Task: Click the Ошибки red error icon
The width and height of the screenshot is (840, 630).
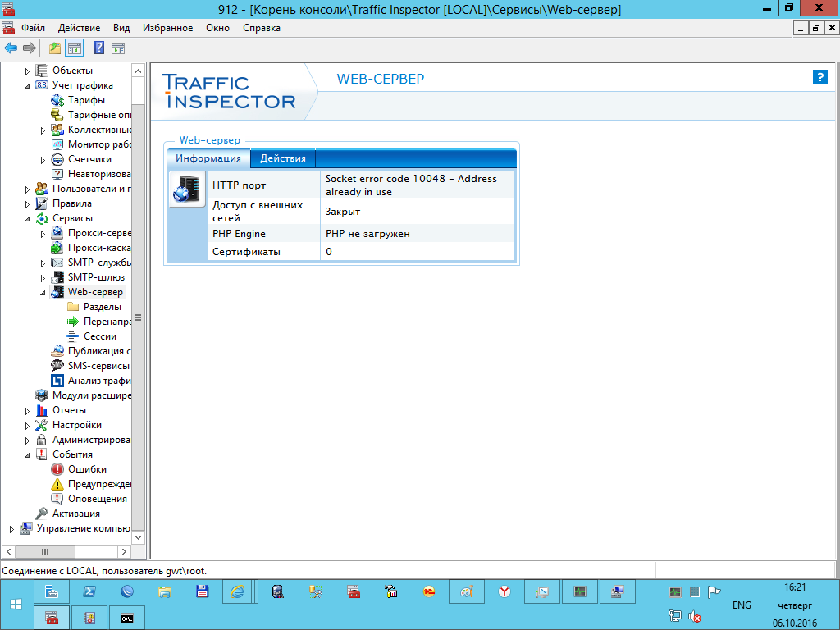Action: pos(57,469)
